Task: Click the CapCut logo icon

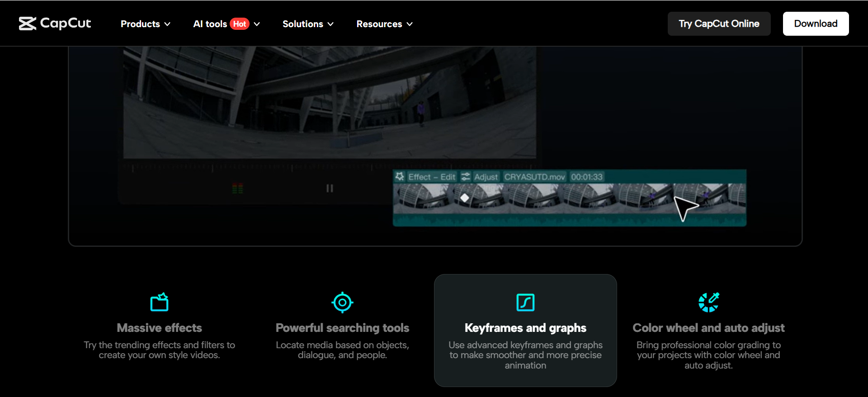Action: (27, 24)
